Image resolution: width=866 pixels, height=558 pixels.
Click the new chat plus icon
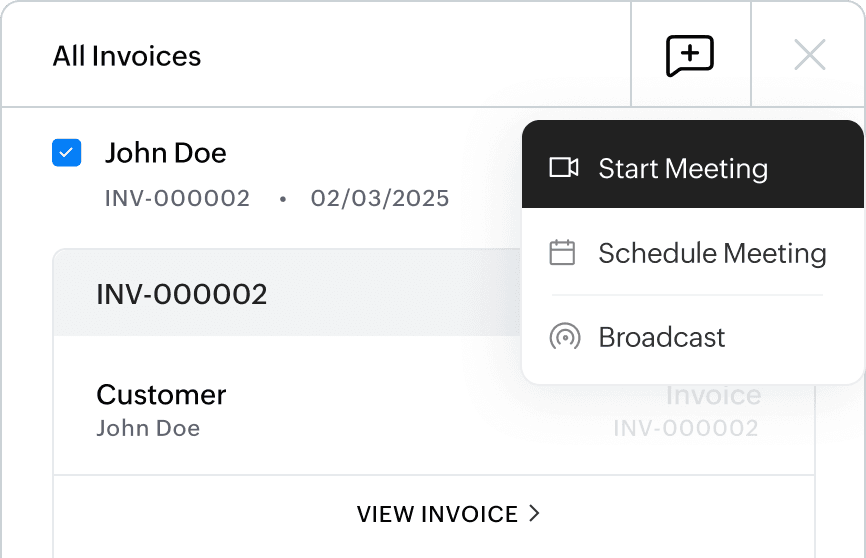point(690,55)
